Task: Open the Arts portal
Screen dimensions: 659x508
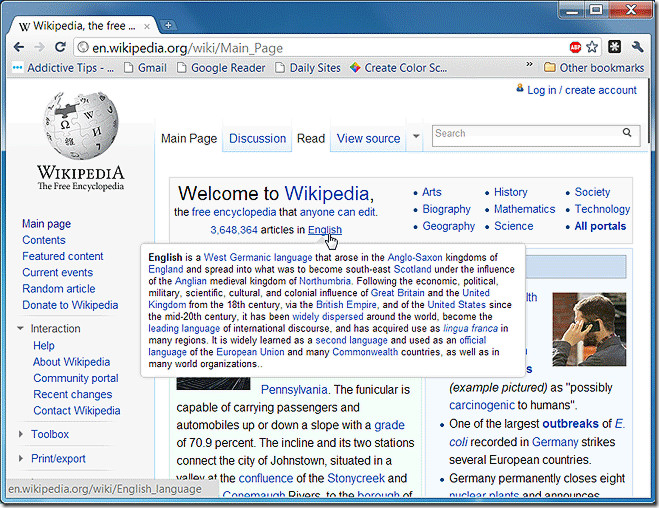Action: coord(432,192)
